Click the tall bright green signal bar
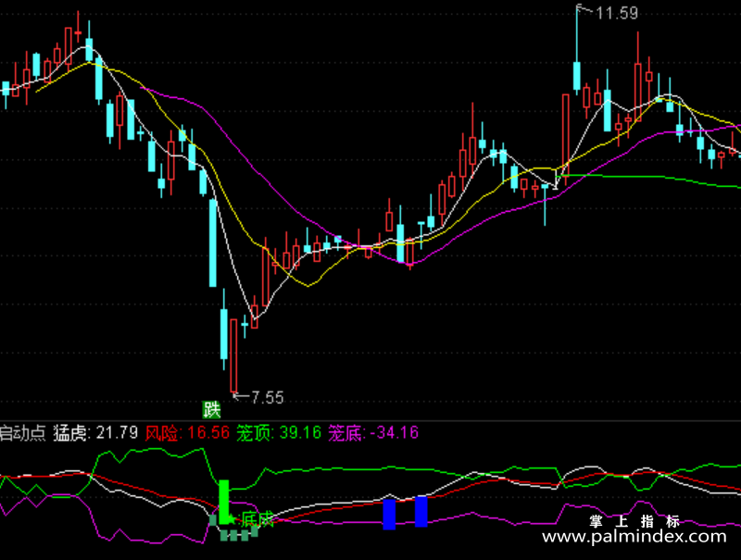741x560 pixels. (x=224, y=502)
